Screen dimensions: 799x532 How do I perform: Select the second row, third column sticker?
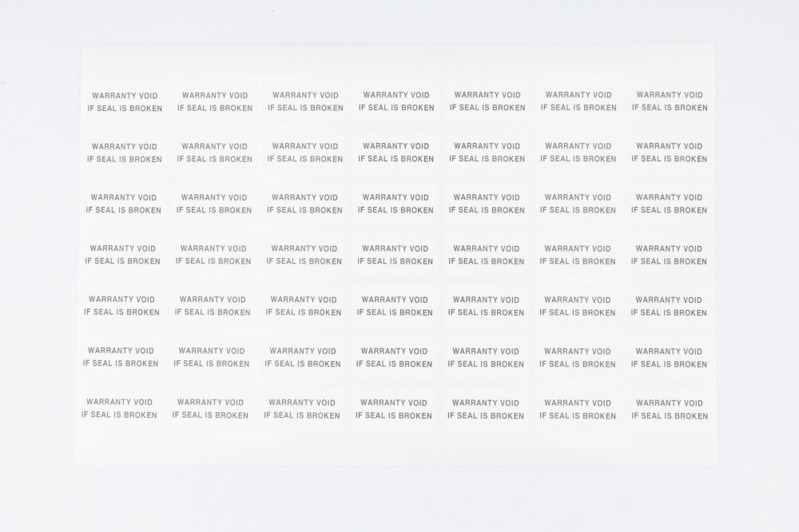pos(305,153)
